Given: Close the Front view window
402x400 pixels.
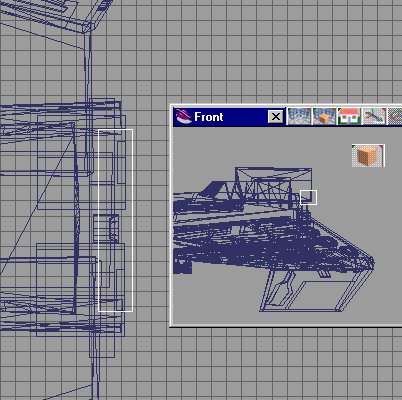Looking at the screenshot, I should pyautogui.click(x=276, y=117).
